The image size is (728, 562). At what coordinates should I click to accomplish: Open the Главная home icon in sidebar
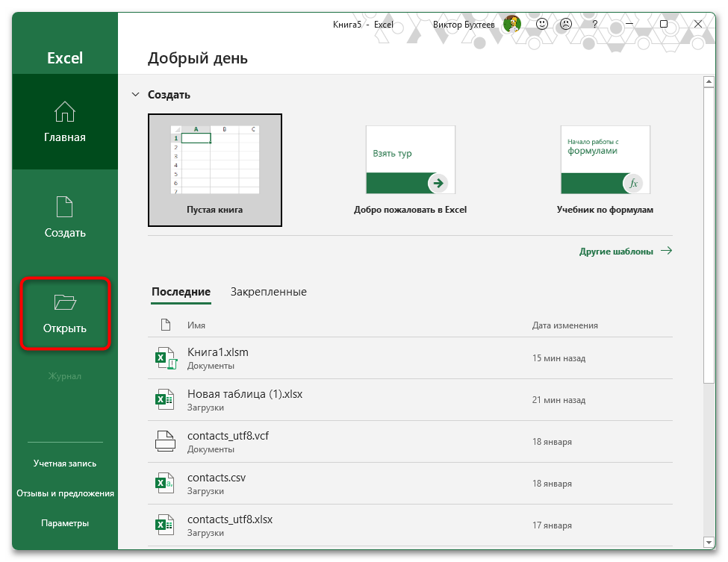[x=64, y=111]
